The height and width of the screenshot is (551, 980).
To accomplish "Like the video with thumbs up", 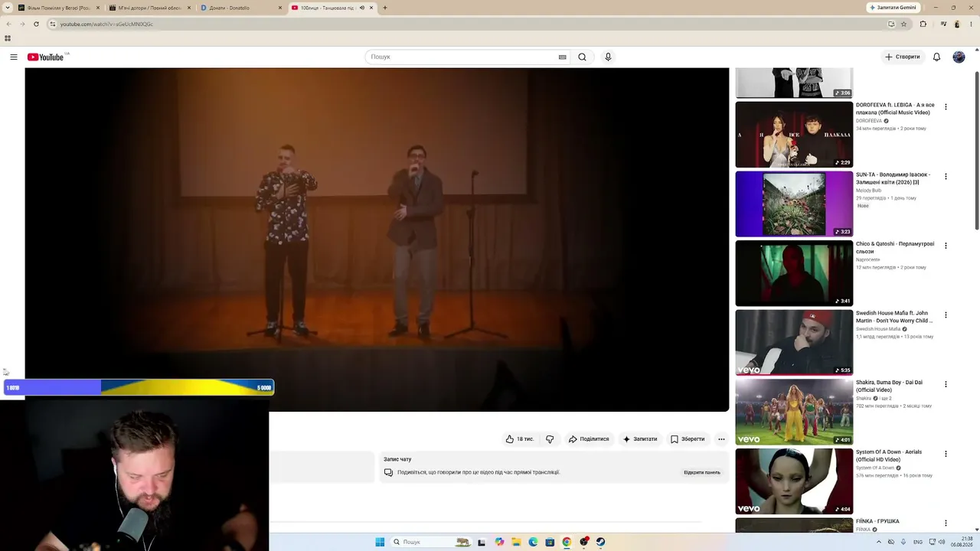I will pyautogui.click(x=520, y=439).
